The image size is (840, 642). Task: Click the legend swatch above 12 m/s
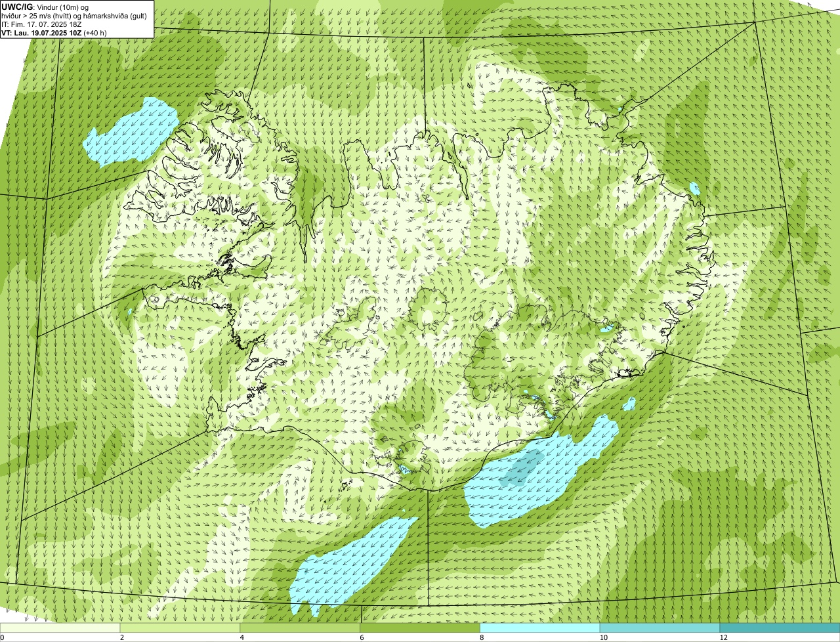[x=780, y=628]
